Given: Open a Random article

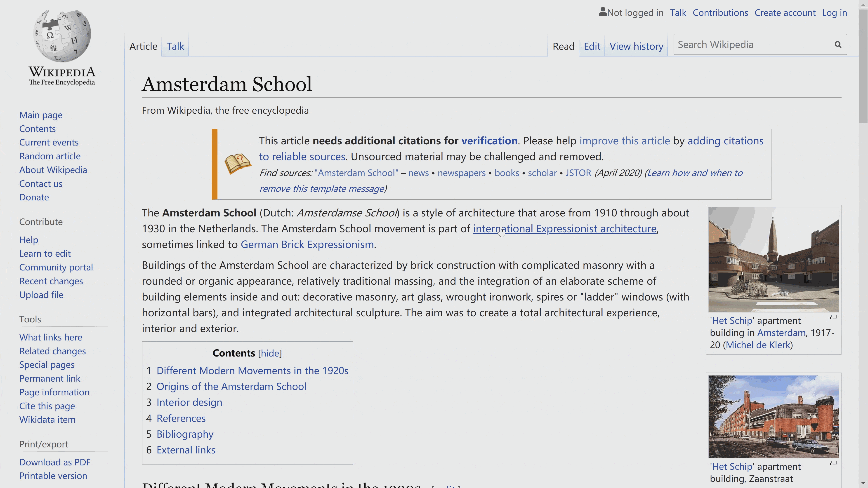Looking at the screenshot, I should (50, 156).
